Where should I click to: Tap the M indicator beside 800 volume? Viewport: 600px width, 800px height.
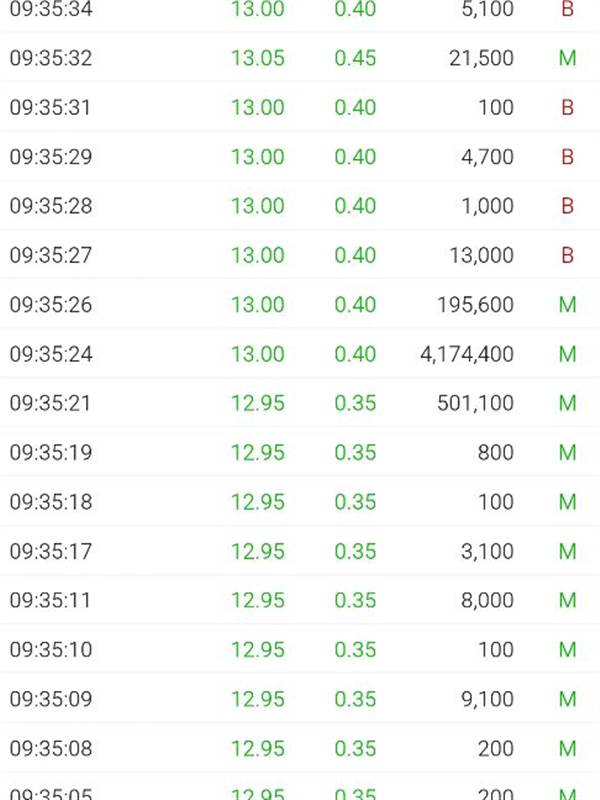tap(567, 453)
